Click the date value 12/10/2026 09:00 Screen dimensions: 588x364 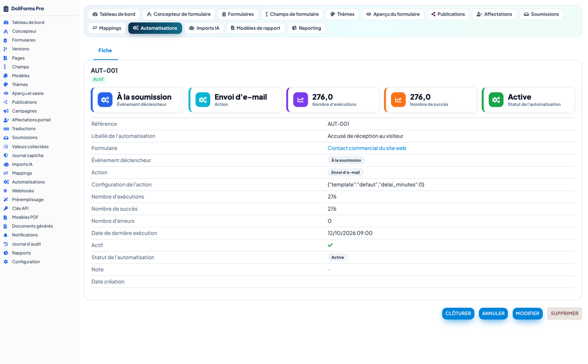350,233
